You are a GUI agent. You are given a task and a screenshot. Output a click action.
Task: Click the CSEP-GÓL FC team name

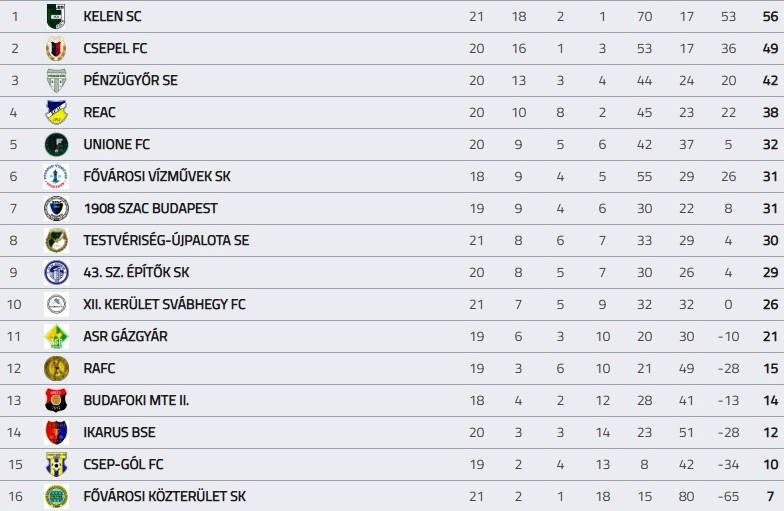(123, 464)
